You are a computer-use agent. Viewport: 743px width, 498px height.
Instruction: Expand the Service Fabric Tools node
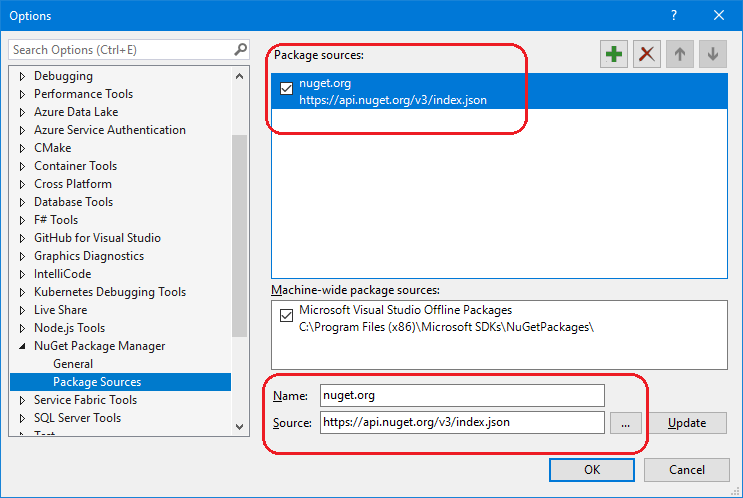(22, 400)
